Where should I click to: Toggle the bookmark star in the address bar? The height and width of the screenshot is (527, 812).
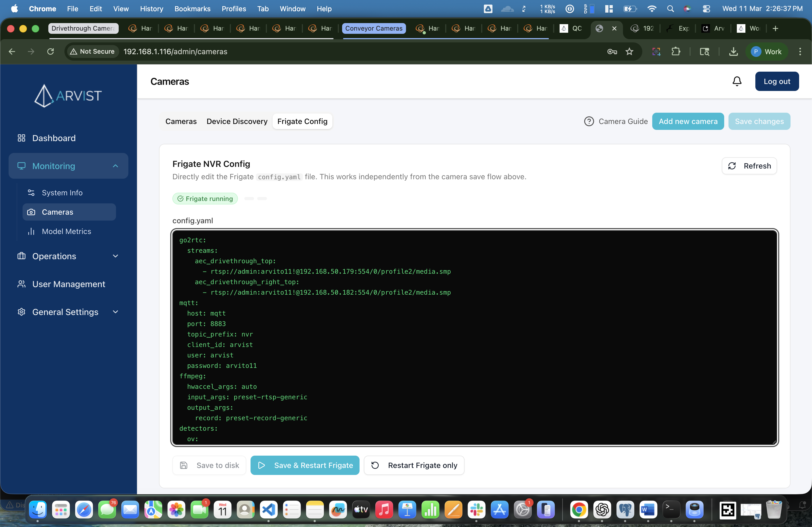click(x=629, y=52)
